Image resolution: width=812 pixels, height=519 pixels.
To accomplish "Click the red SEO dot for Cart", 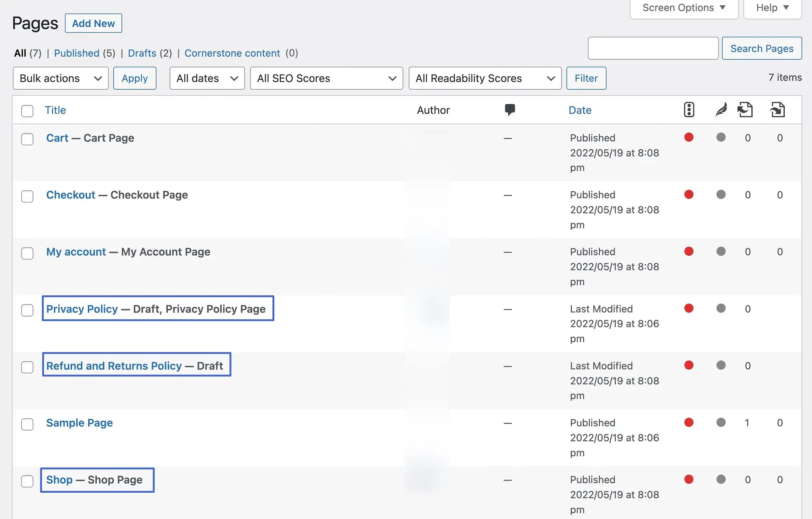I will click(689, 137).
